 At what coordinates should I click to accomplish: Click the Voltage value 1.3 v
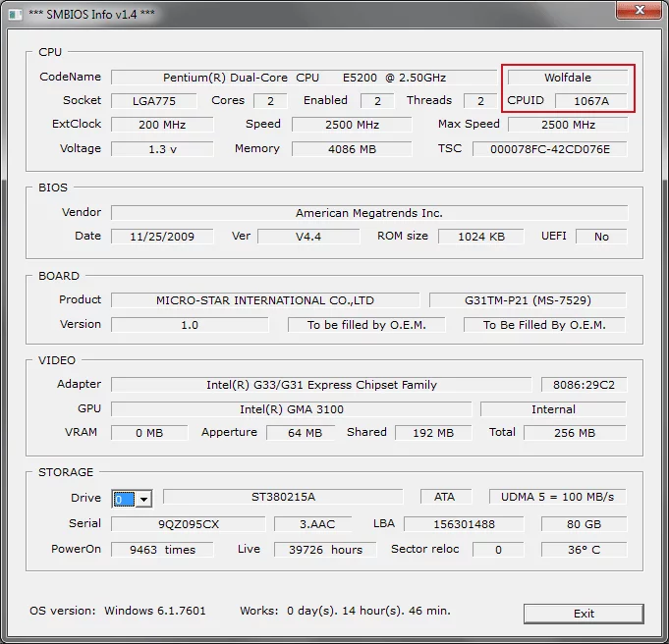[x=162, y=149]
